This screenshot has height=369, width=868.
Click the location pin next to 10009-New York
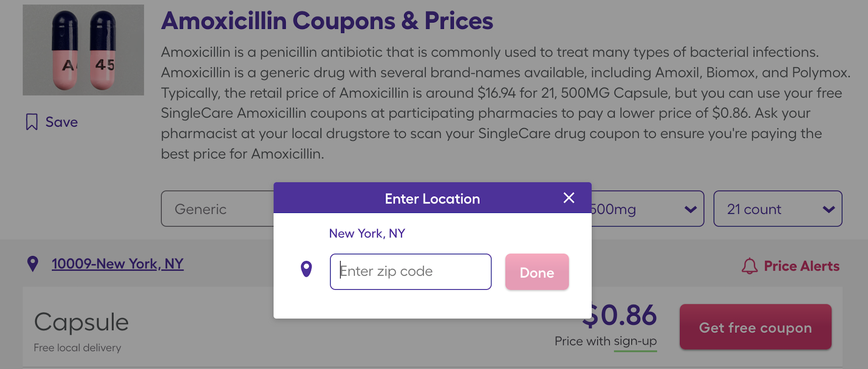[x=33, y=264]
